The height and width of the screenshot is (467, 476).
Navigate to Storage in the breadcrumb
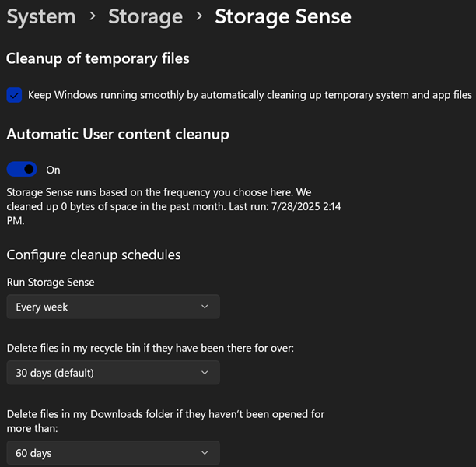point(145,16)
